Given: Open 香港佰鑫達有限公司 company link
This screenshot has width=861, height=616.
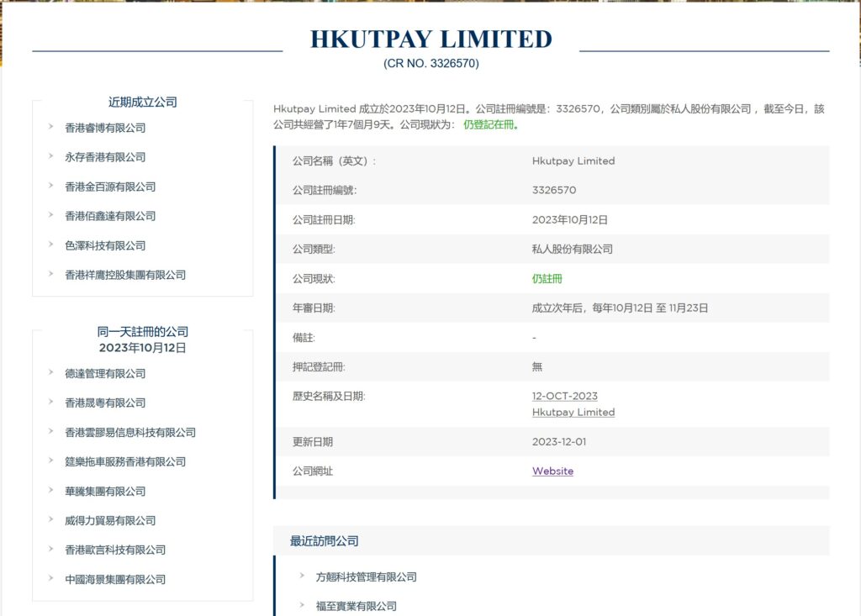Looking at the screenshot, I should [110, 216].
